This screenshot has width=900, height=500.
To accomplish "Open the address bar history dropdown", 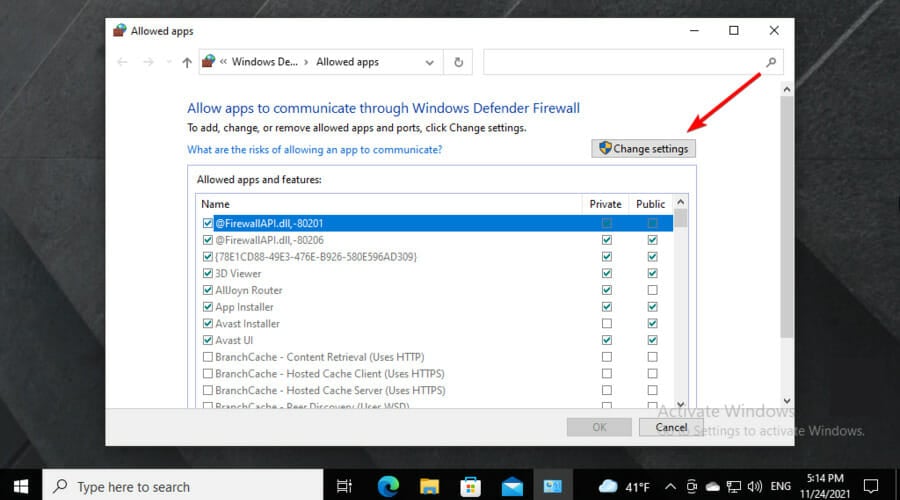I will click(x=429, y=63).
